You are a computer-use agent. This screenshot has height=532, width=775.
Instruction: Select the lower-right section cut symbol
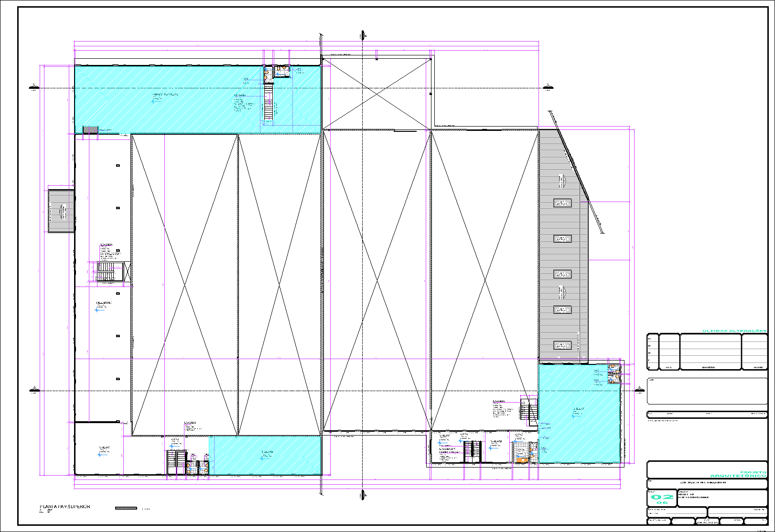[x=639, y=389]
